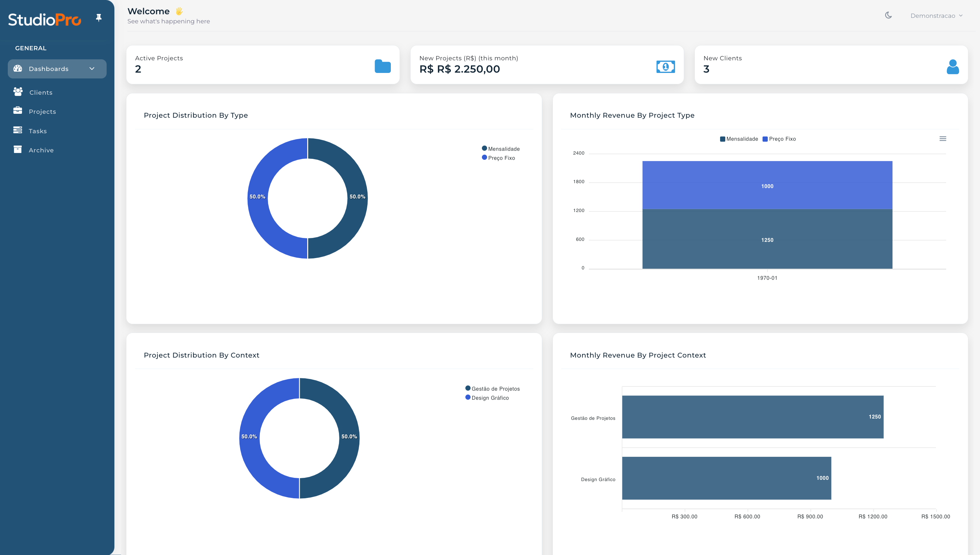
Task: Toggle the sidebar pin icon
Action: [99, 18]
